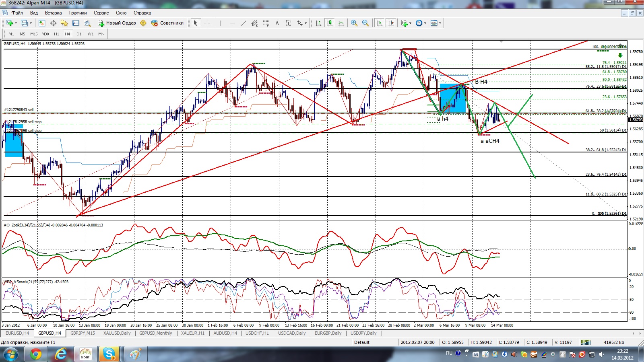Switch to the XAUUSD,Daily chart tab
This screenshot has width=644, height=362.
[117, 333]
